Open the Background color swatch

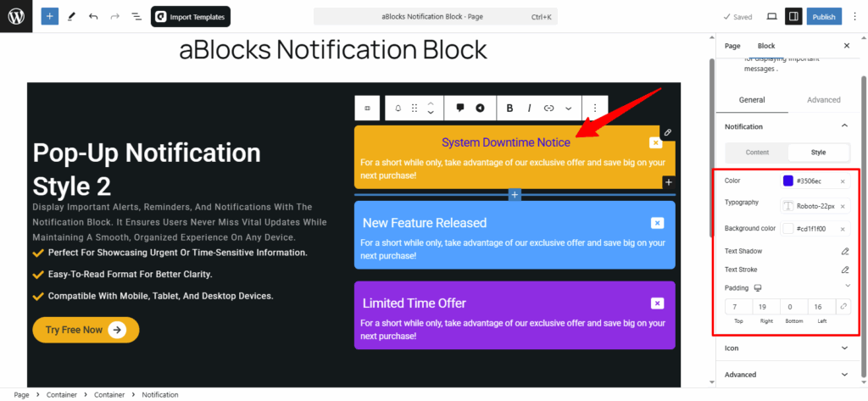pyautogui.click(x=787, y=229)
